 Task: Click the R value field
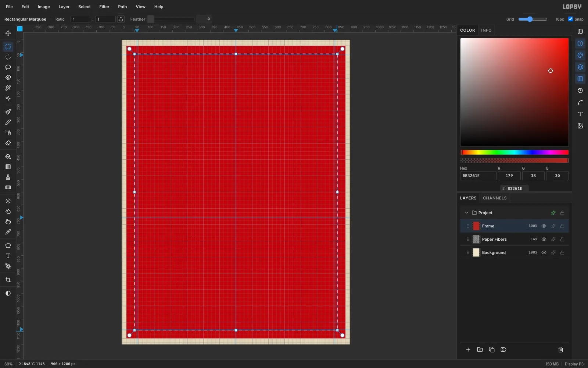click(509, 176)
